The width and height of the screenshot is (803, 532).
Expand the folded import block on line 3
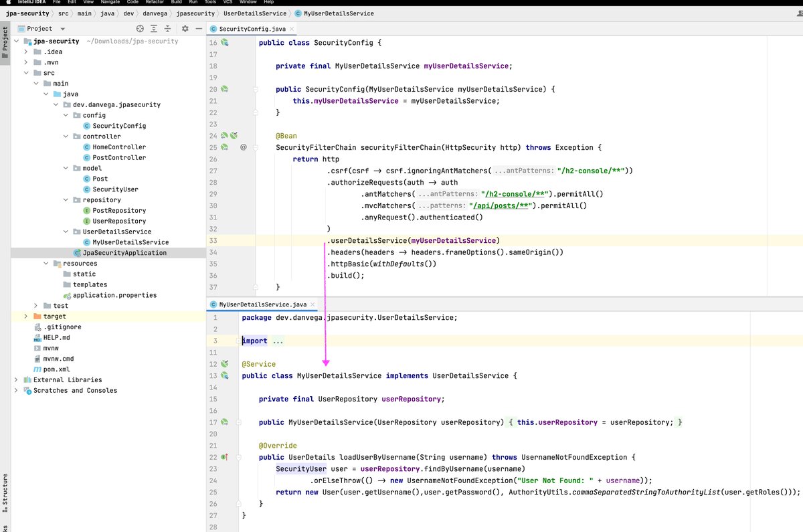pyautogui.click(x=278, y=341)
